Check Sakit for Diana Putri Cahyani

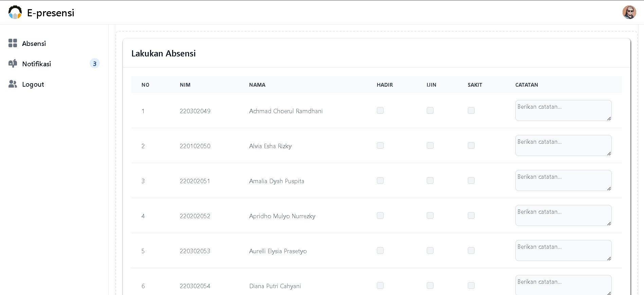pyautogui.click(x=471, y=285)
